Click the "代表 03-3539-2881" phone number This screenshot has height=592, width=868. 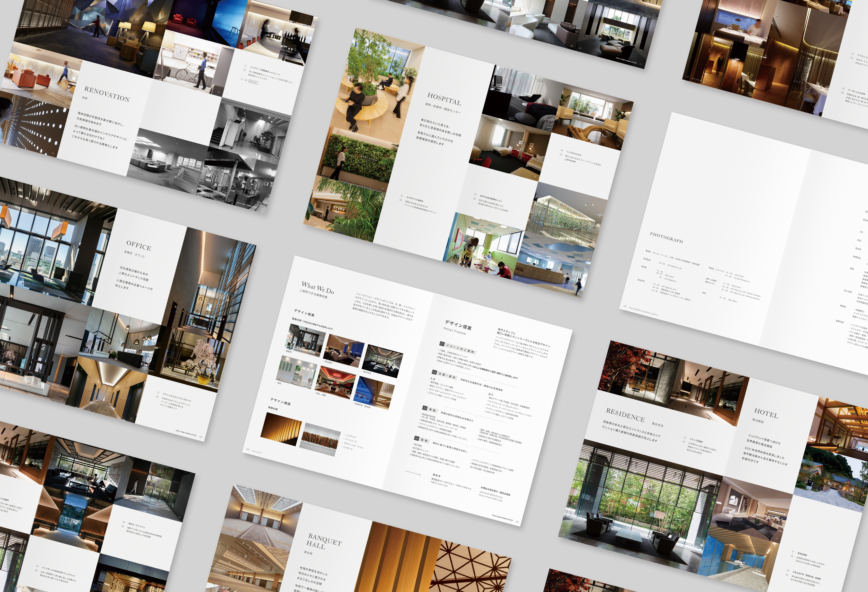(439, 484)
